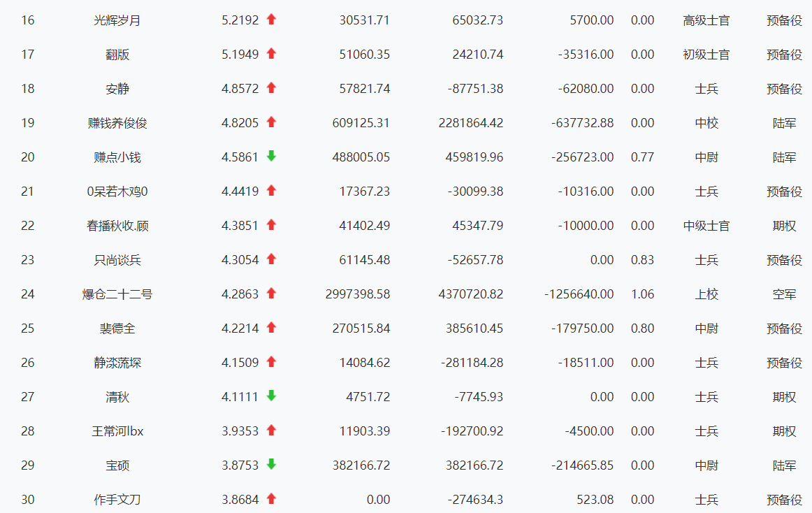
Task: Click 空军 label in row 24
Action: click(784, 294)
